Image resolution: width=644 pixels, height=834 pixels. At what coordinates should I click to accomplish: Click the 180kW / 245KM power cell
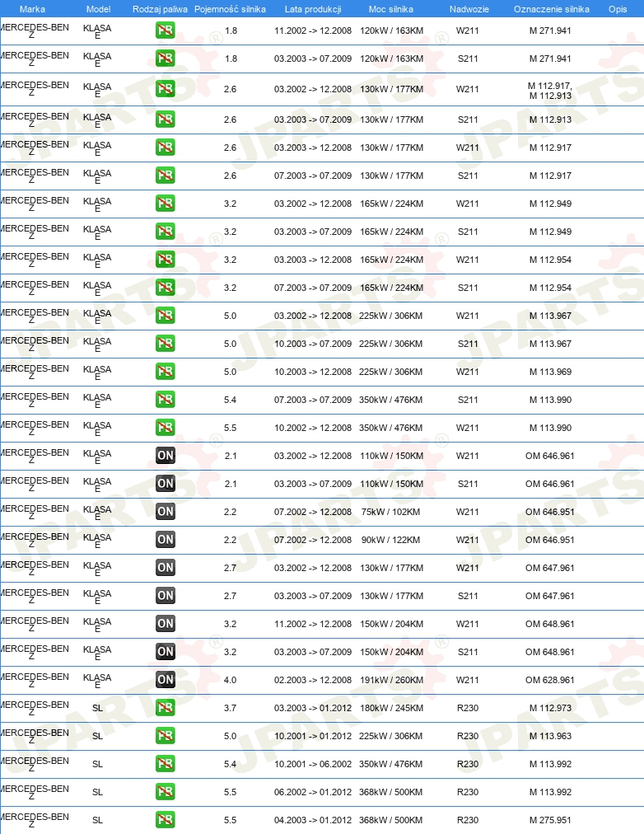click(x=392, y=708)
